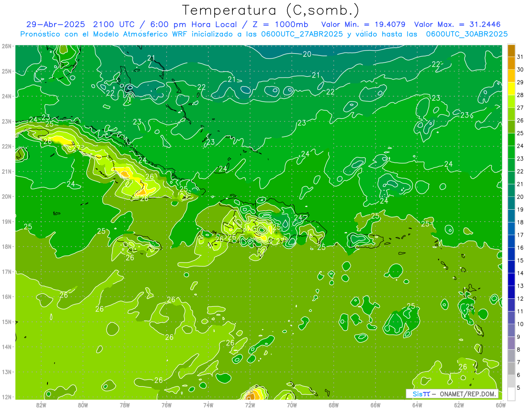Image resolution: width=532 pixels, height=411 pixels.
Task: Click the 'Sisπ – ONAMET/REP.DOM.' credit box
Action: coord(452,394)
